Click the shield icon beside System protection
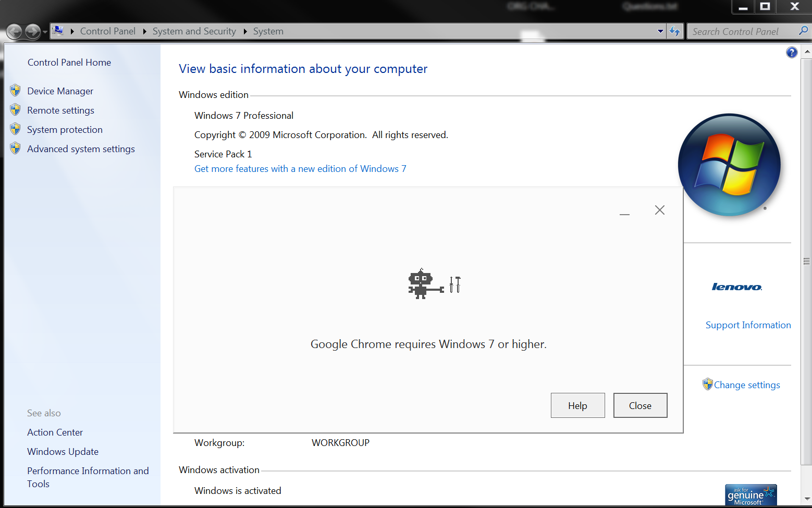This screenshot has width=812, height=508. [x=15, y=129]
